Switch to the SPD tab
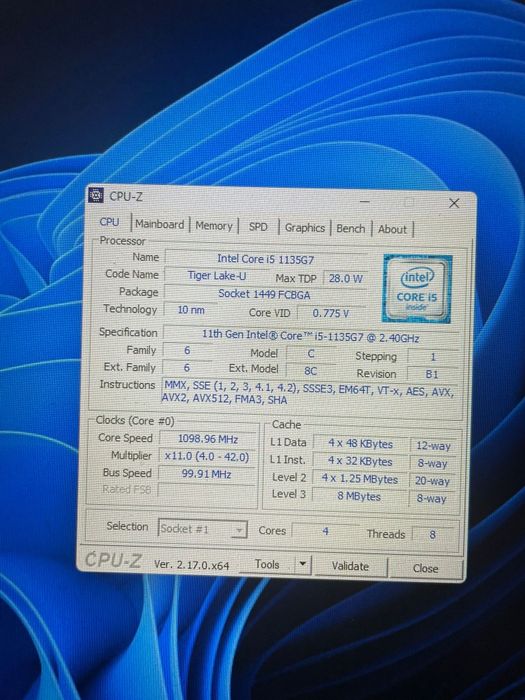Viewport: 525px width, 700px height. 258,227
